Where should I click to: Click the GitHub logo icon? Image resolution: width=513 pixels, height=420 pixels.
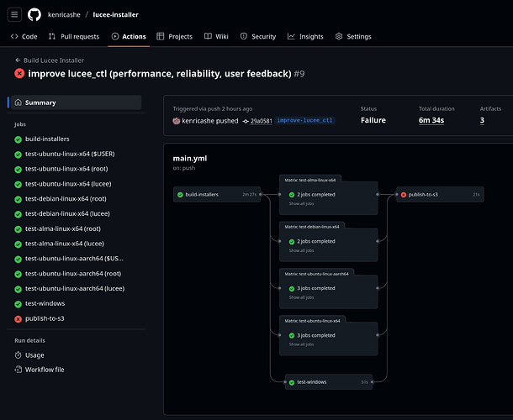34,15
